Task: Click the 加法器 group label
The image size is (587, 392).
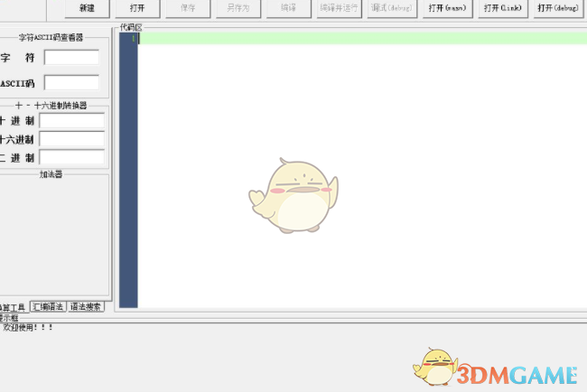Action: click(51, 174)
